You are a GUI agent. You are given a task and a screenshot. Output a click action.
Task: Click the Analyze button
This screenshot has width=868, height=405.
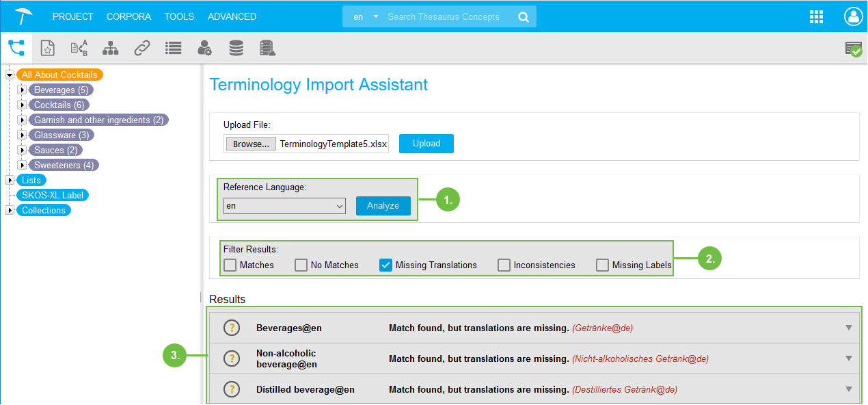coord(383,206)
